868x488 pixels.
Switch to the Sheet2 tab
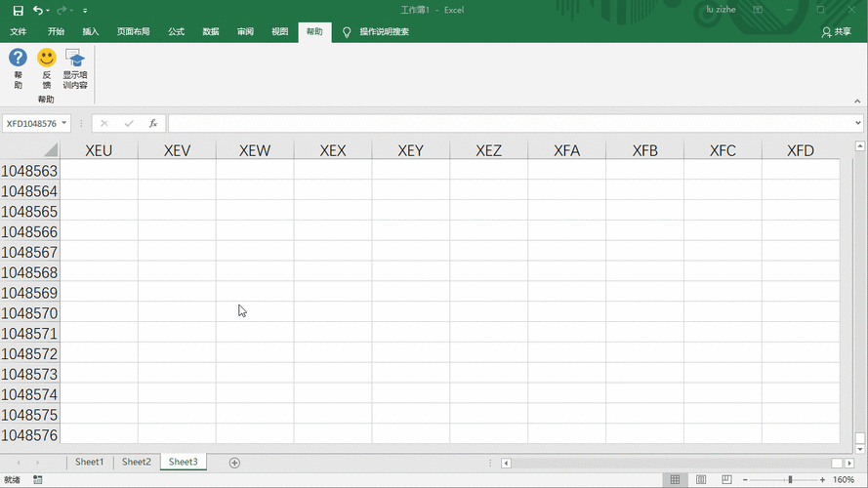pos(136,462)
